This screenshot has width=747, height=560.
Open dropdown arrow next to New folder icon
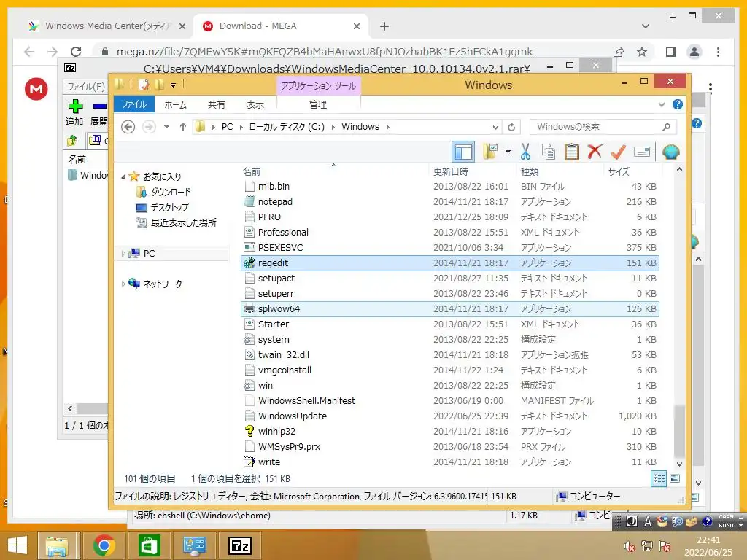click(508, 152)
